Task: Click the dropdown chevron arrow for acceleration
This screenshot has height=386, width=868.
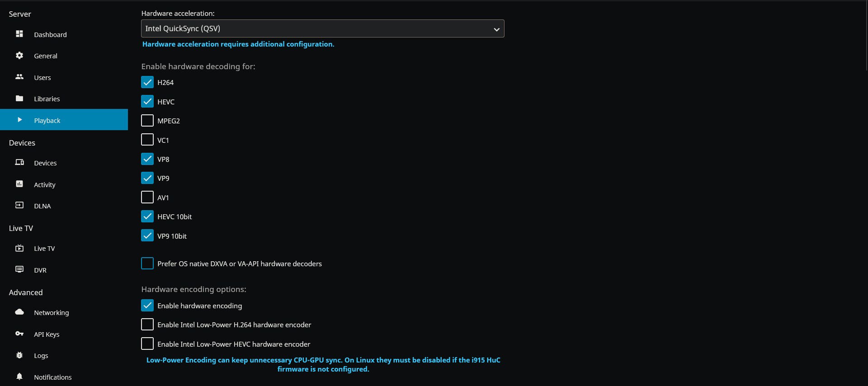Action: point(496,29)
